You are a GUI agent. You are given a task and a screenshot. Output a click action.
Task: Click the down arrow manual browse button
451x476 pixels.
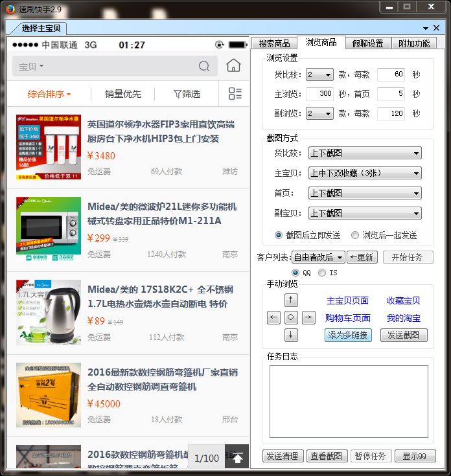pos(291,335)
